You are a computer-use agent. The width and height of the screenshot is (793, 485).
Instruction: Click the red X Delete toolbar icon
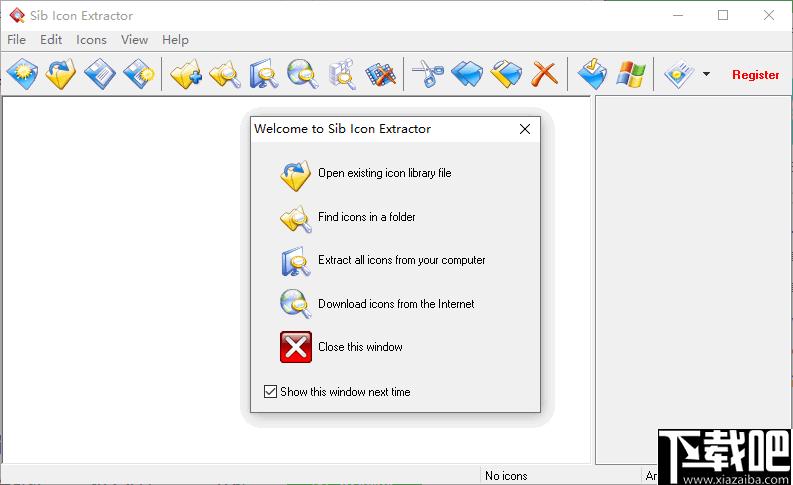pos(545,74)
